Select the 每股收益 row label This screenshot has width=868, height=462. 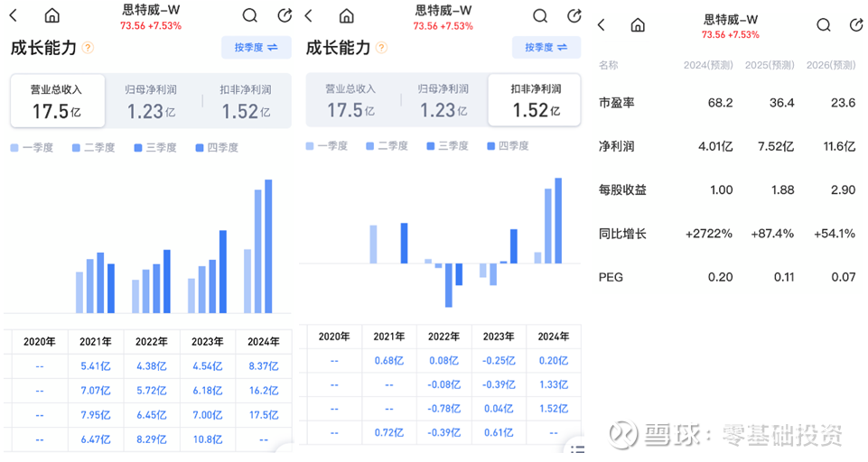[622, 189]
